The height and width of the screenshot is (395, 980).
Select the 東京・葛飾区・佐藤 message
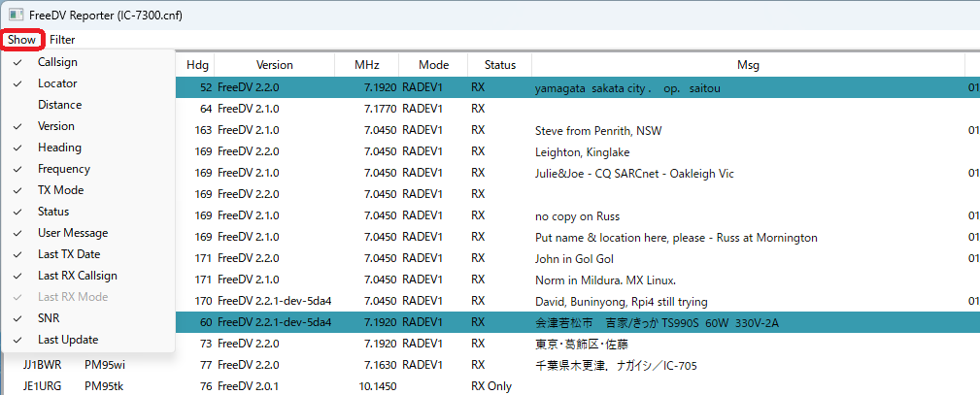[x=580, y=345]
